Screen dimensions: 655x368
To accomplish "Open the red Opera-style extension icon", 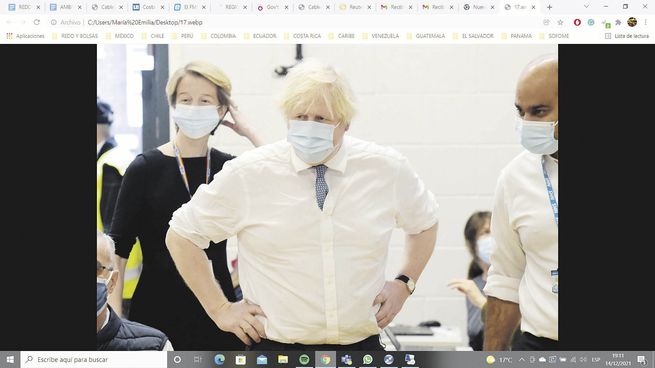I will (x=577, y=22).
